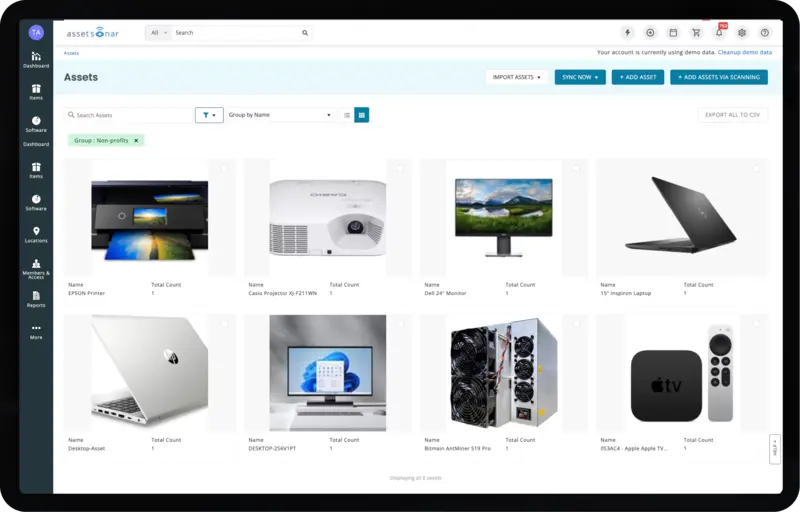This screenshot has width=800, height=512.
Task: Open the settings gear icon
Action: 742,33
